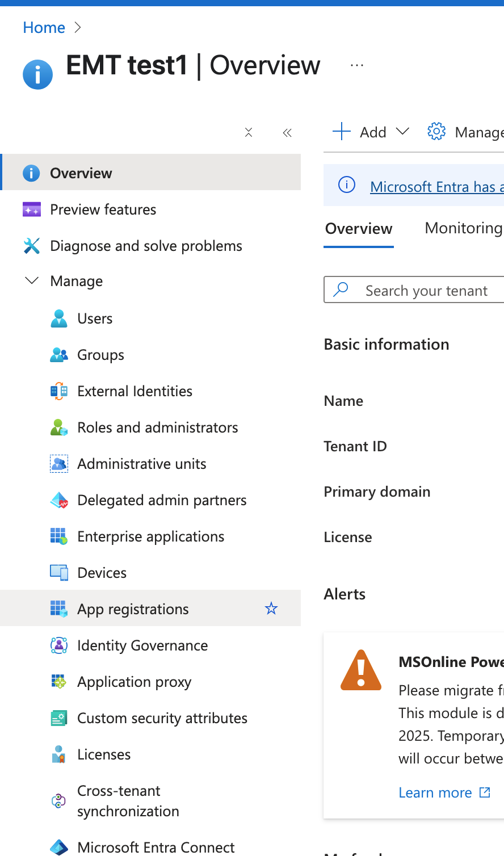Click the Users person icon
Image resolution: width=504 pixels, height=856 pixels.
[x=59, y=318]
